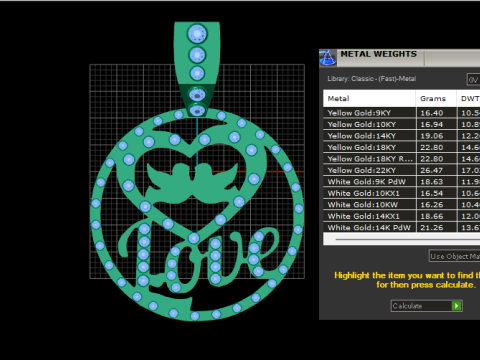This screenshot has width=480, height=360.
Task: Select the Yellow Gold:14KY row
Action: coord(401,136)
